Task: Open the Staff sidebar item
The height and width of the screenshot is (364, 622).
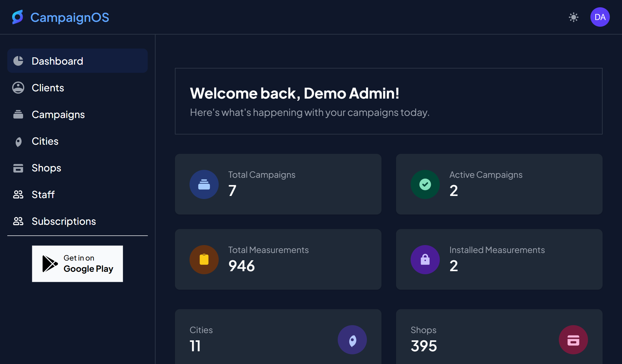Action: pos(77,194)
